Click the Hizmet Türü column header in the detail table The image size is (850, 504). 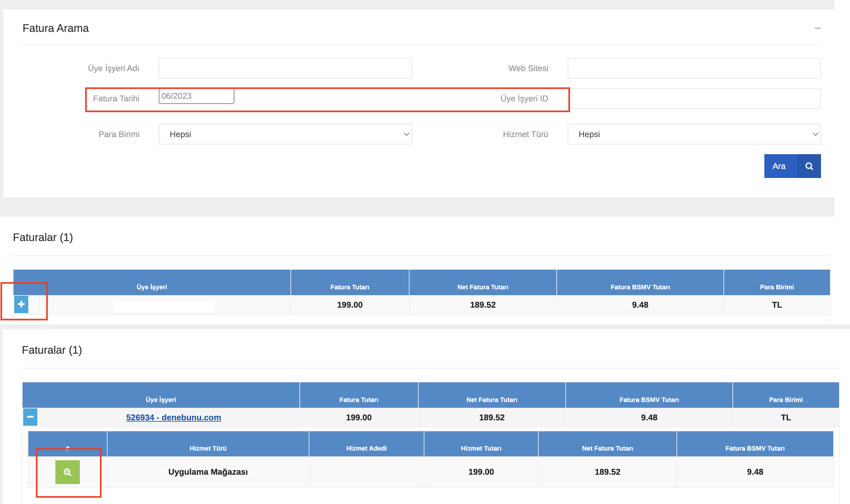208,448
